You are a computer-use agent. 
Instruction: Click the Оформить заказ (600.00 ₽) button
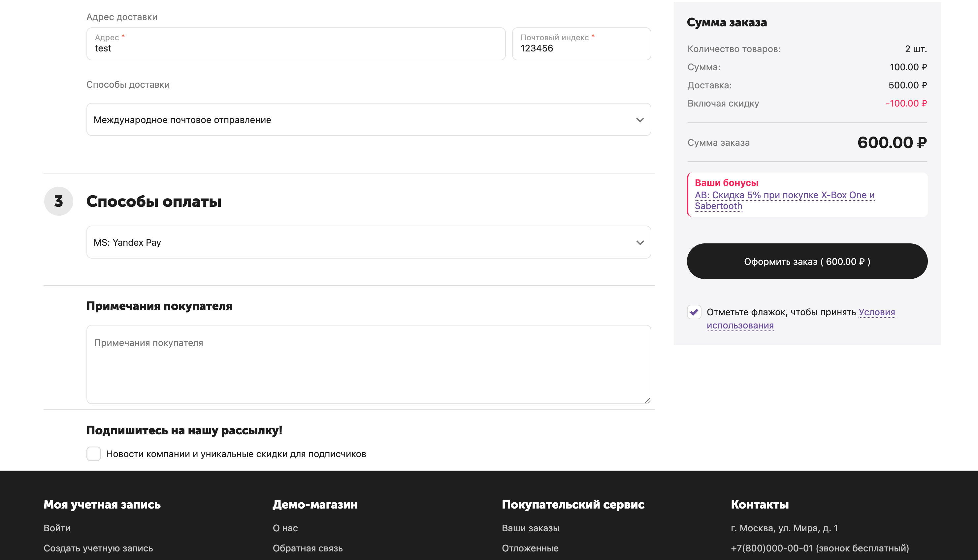[x=807, y=261]
